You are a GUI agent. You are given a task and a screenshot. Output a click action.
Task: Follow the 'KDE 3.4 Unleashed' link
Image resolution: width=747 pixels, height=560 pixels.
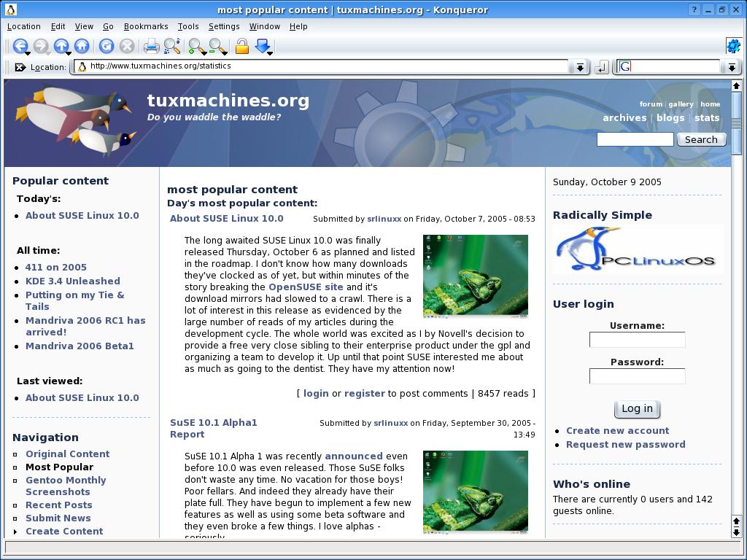pyautogui.click(x=73, y=281)
